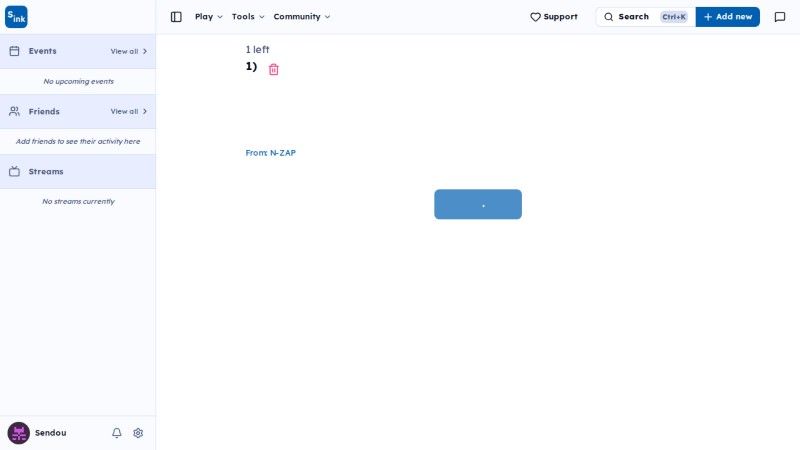The image size is (800, 450).
Task: Click the Add new button
Action: [x=728, y=17]
